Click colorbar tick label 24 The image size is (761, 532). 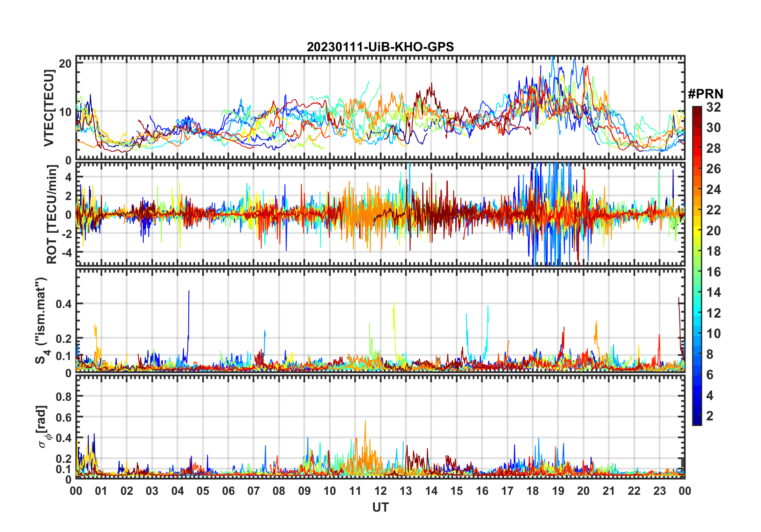[713, 190]
